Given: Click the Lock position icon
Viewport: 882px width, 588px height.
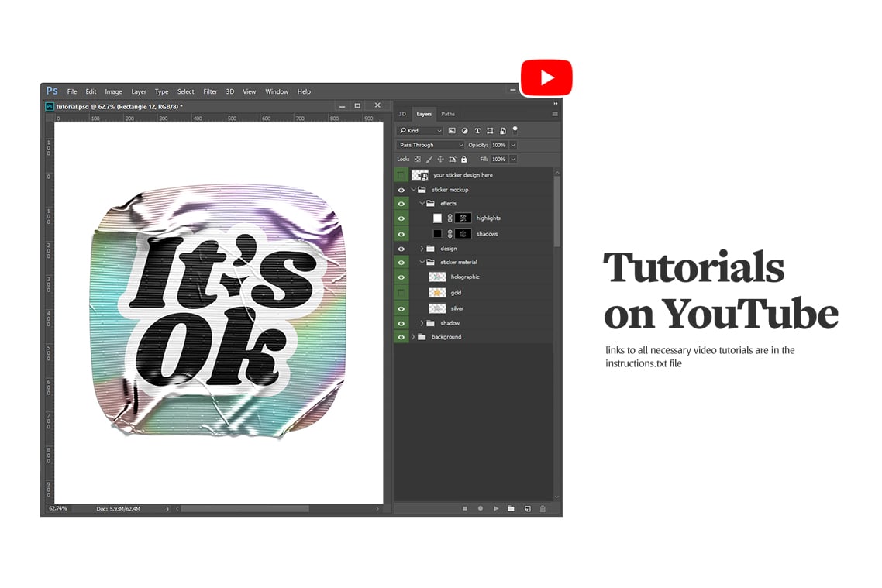Looking at the screenshot, I should (x=440, y=158).
